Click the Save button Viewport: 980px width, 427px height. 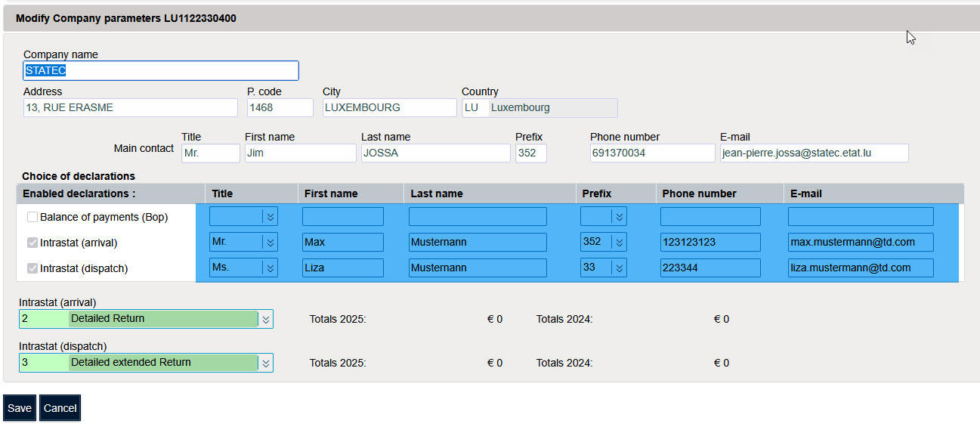20,408
